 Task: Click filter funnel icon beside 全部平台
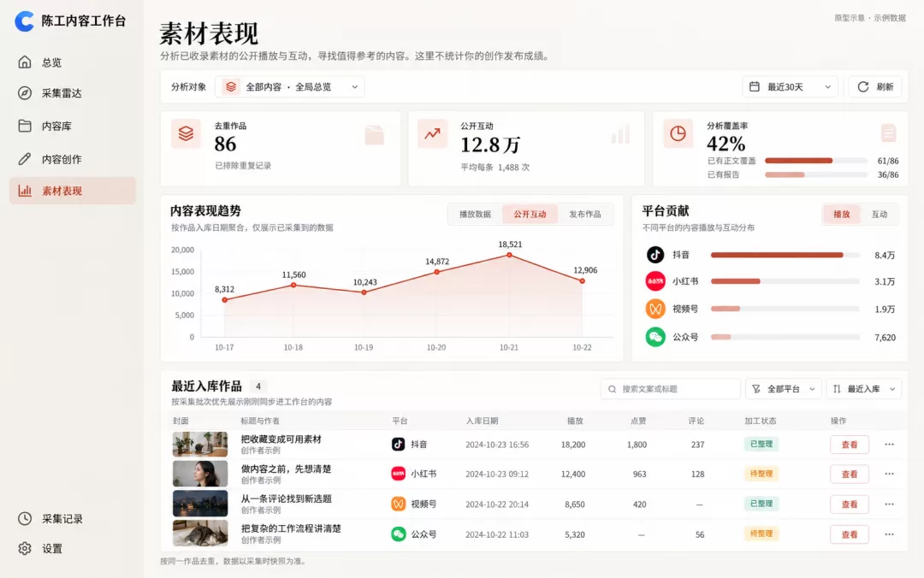point(756,389)
